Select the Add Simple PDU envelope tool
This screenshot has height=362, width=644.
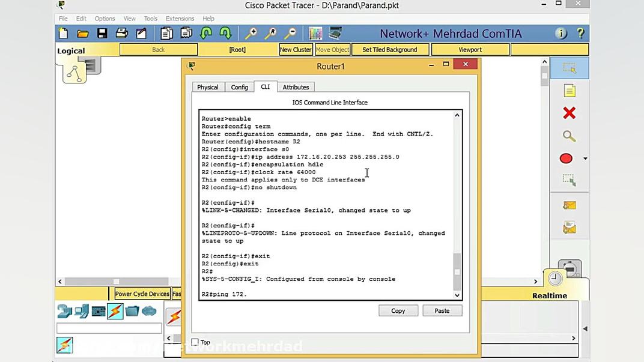tap(570, 205)
